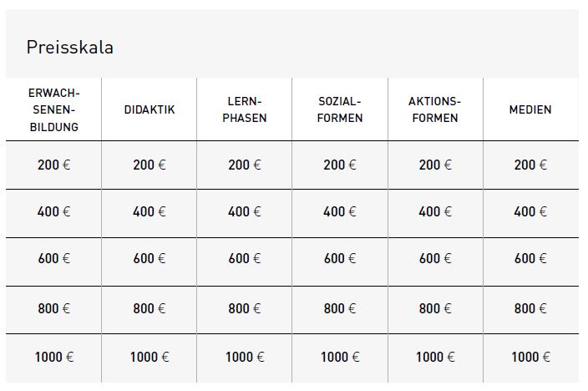Image resolution: width=588 pixels, height=391 pixels.
Task: Click the 200 € Didaktik cell
Action: pos(149,165)
